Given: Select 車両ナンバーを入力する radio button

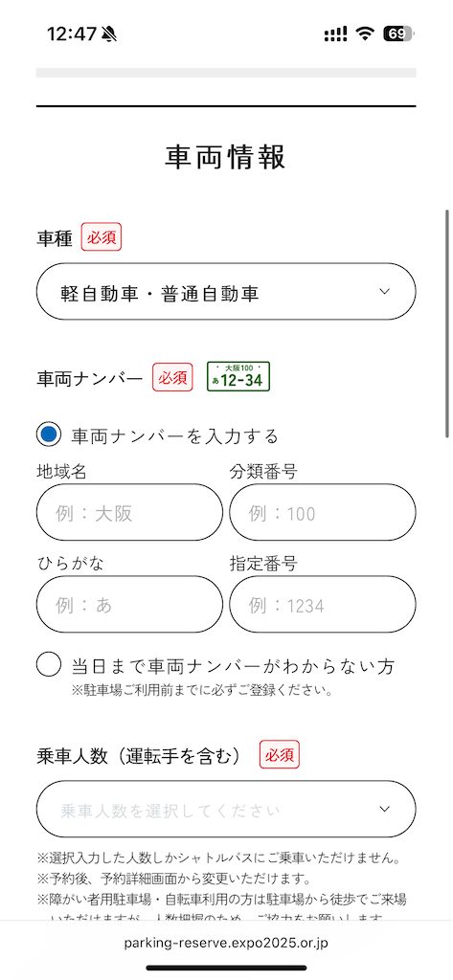Looking at the screenshot, I should (49, 434).
